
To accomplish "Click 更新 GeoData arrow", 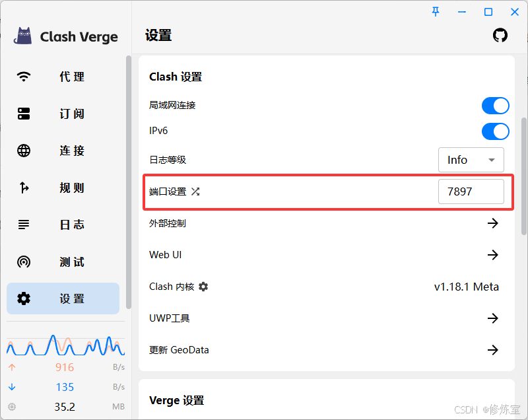I will pyautogui.click(x=492, y=349).
